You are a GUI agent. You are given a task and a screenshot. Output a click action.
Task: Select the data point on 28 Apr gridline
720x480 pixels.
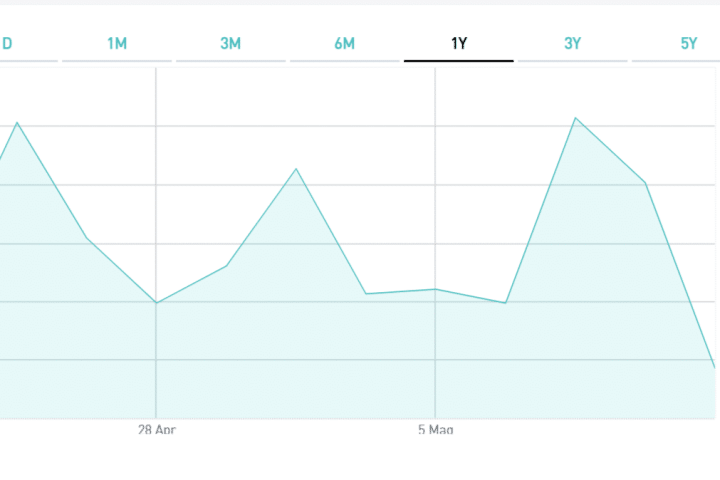pos(156,302)
